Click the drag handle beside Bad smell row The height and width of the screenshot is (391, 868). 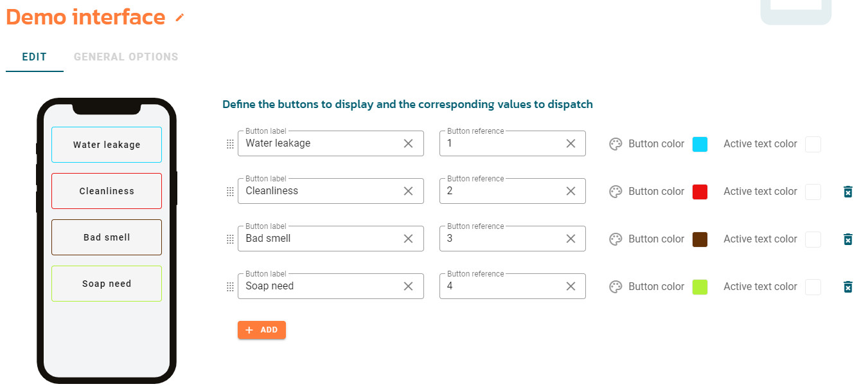[x=230, y=239]
